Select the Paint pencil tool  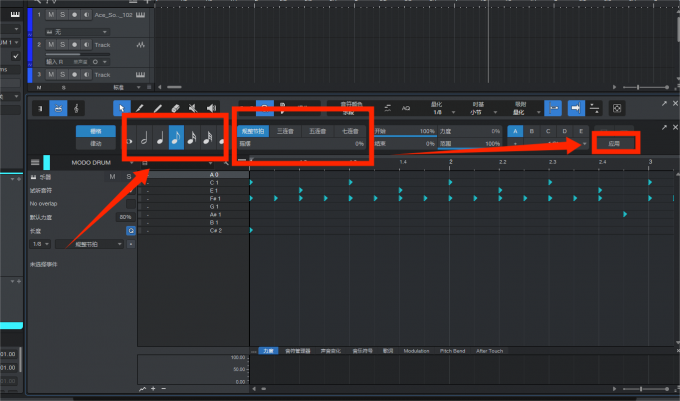point(140,108)
